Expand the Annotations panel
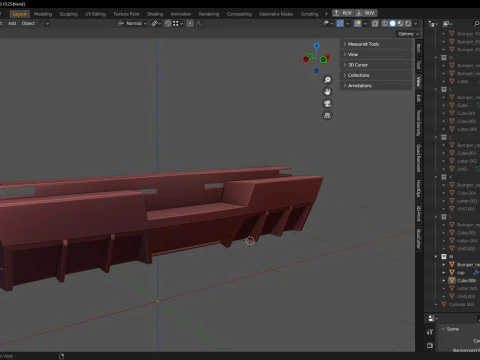The width and height of the screenshot is (480, 360). pos(376,85)
